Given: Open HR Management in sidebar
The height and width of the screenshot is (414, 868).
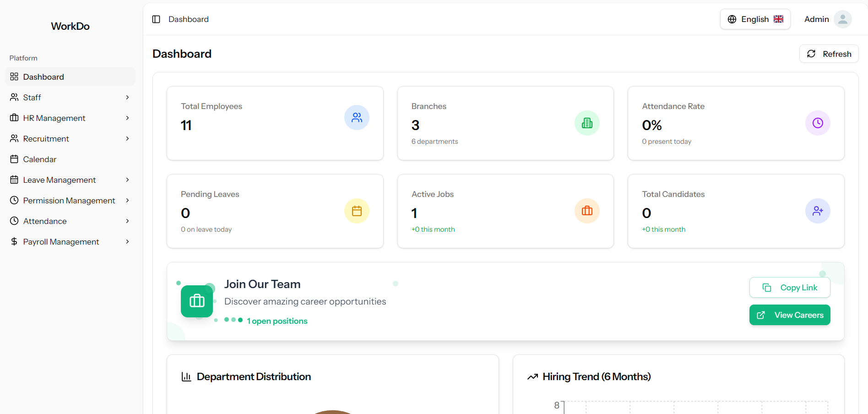Looking at the screenshot, I should pyautogui.click(x=70, y=118).
